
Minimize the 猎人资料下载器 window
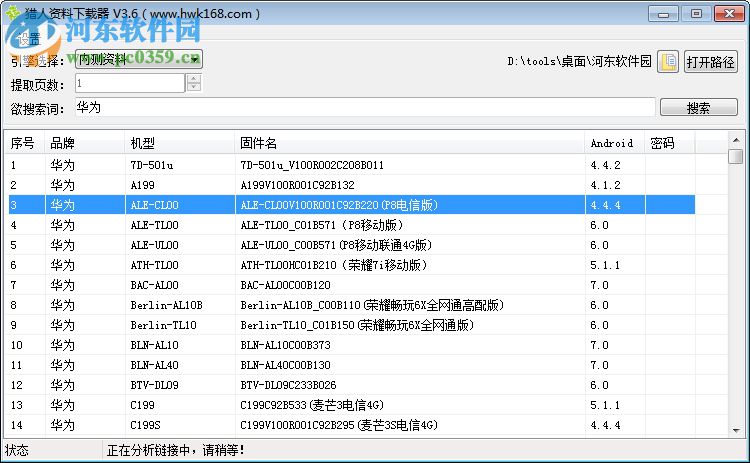pyautogui.click(x=663, y=14)
